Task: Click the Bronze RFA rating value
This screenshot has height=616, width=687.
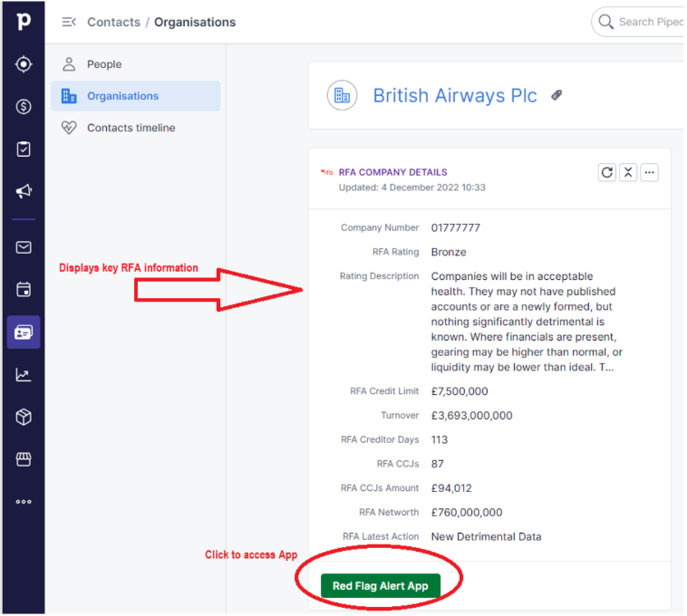Action: (x=449, y=252)
